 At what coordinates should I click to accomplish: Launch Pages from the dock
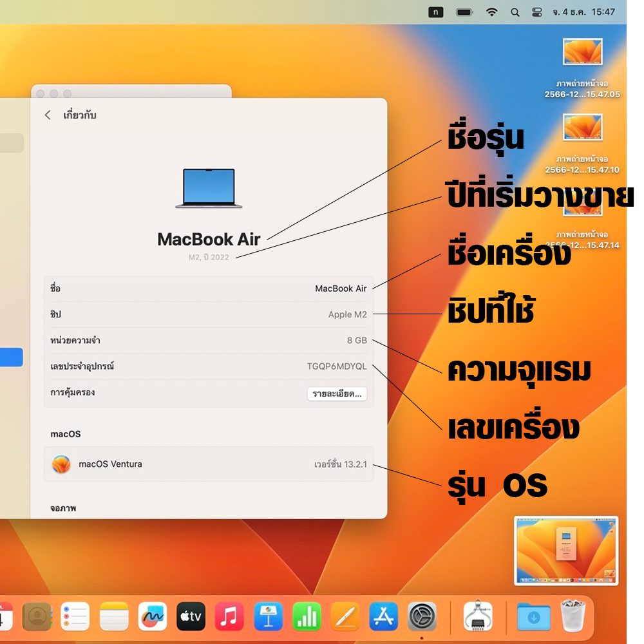click(345, 617)
